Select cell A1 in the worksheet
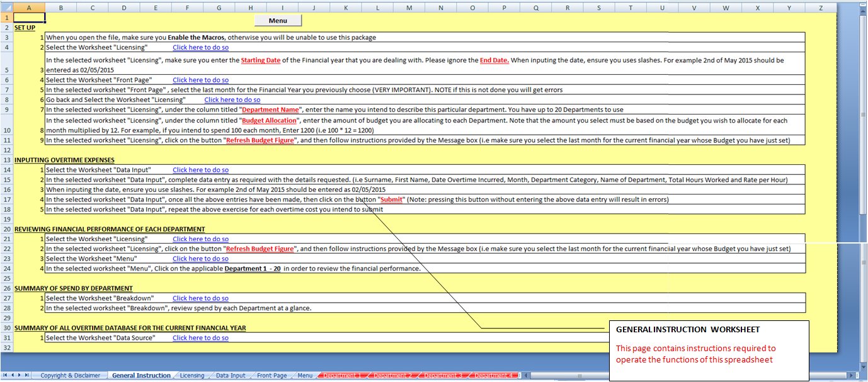This screenshot has height=382, width=868. click(29, 17)
